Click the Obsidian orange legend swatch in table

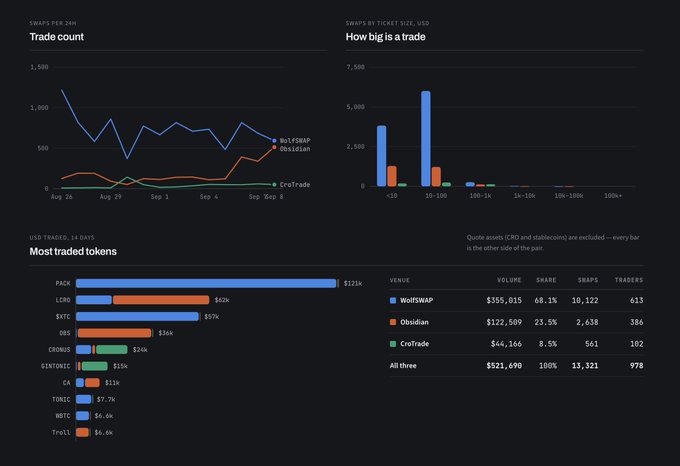tap(393, 322)
